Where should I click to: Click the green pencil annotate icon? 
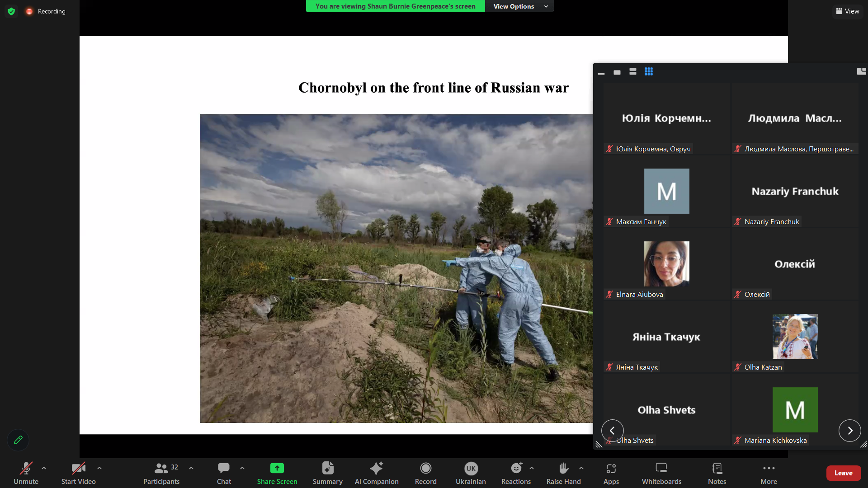pyautogui.click(x=18, y=440)
